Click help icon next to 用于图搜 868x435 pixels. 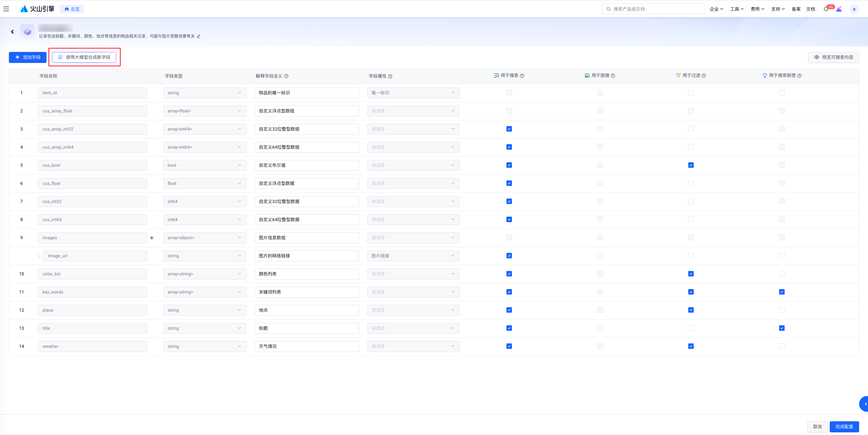613,76
